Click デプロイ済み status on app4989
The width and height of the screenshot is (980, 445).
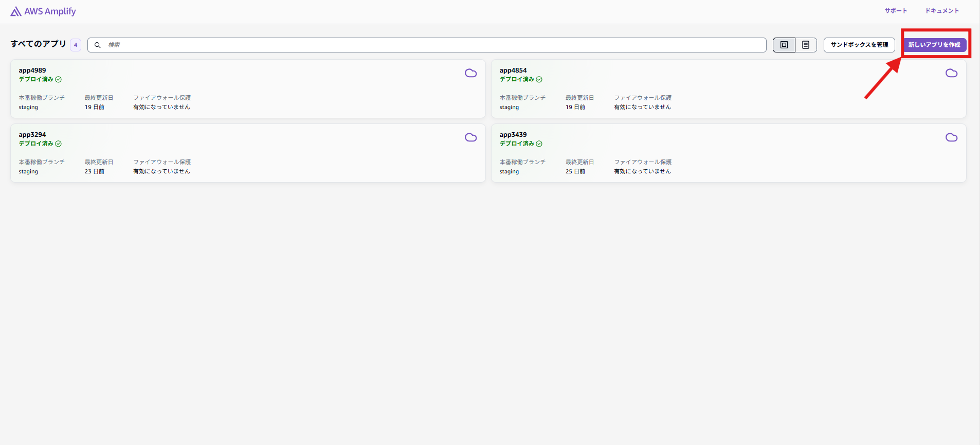[x=36, y=79]
